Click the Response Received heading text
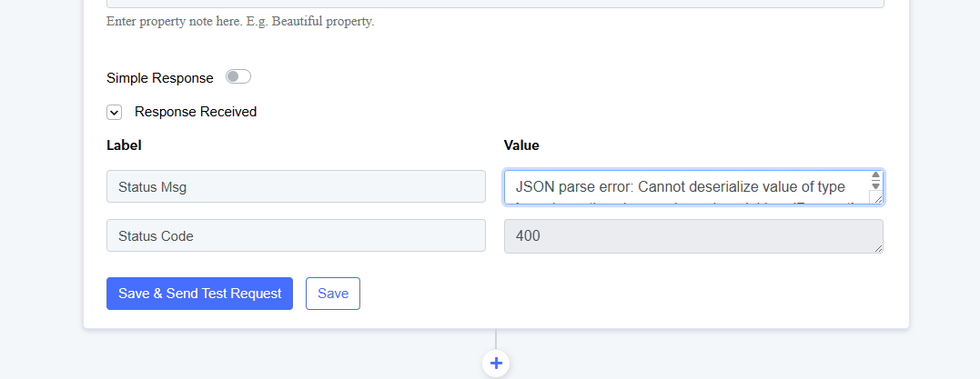The width and height of the screenshot is (980, 379). point(196,112)
